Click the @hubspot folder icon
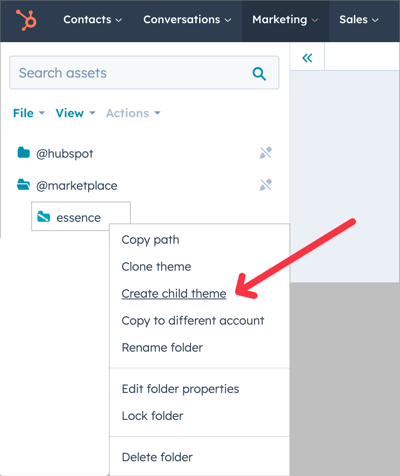This screenshot has width=400, height=476. (x=23, y=152)
